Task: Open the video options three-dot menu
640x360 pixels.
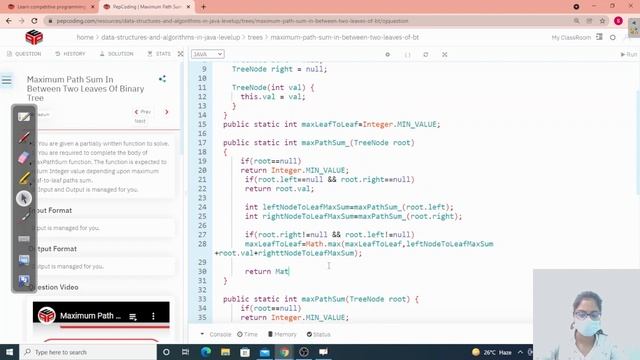Action: (x=153, y=316)
